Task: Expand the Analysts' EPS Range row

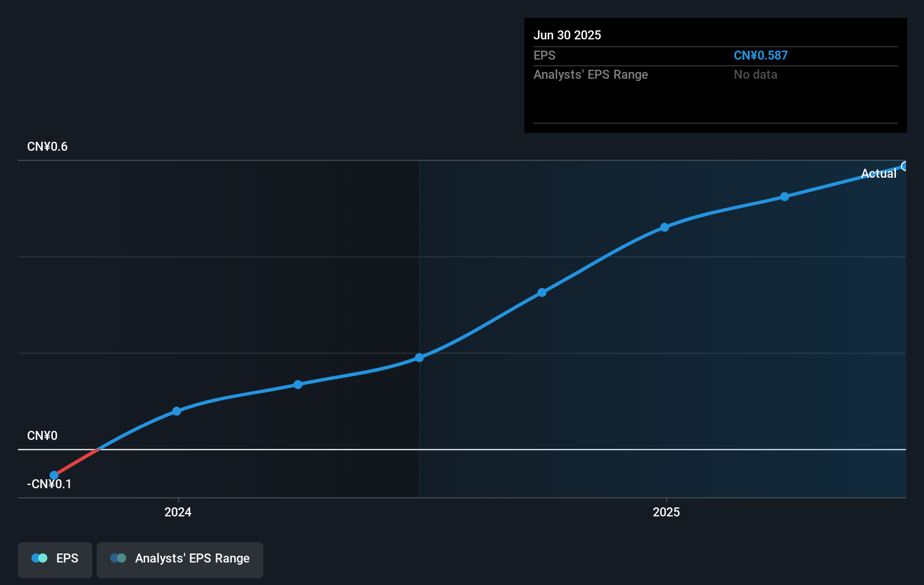Action: [x=590, y=74]
